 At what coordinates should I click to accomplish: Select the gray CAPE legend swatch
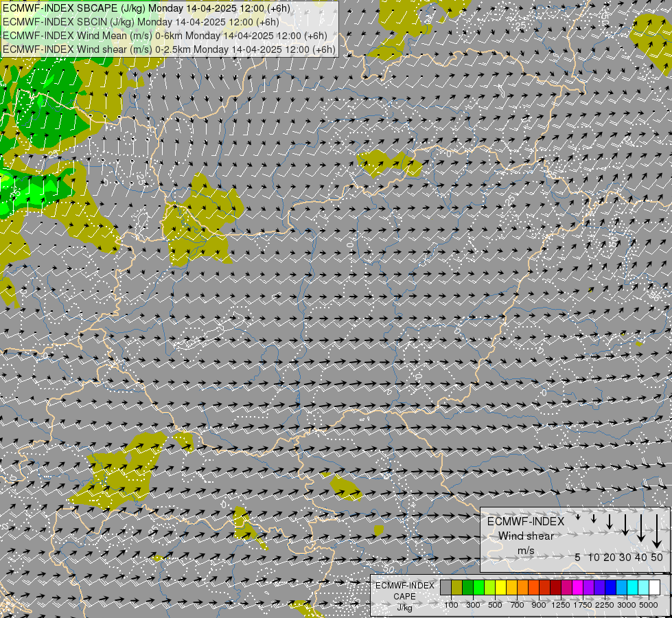[x=445, y=587]
